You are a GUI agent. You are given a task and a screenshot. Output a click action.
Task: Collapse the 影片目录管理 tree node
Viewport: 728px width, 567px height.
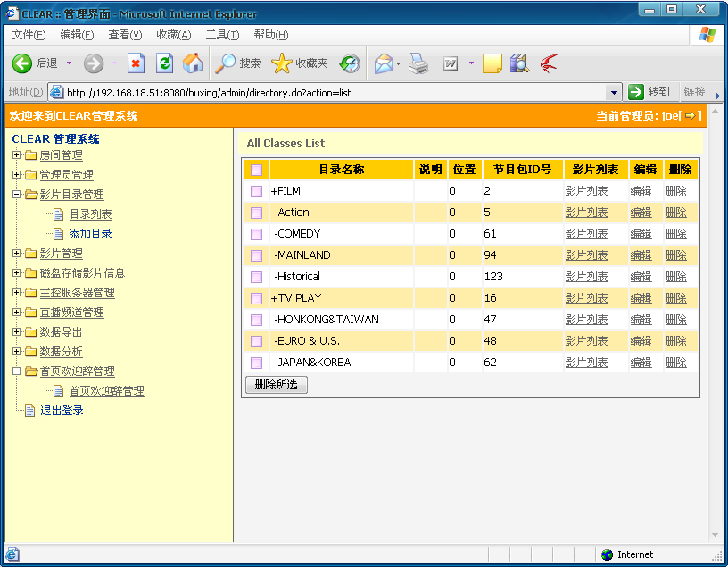pyautogui.click(x=16, y=195)
